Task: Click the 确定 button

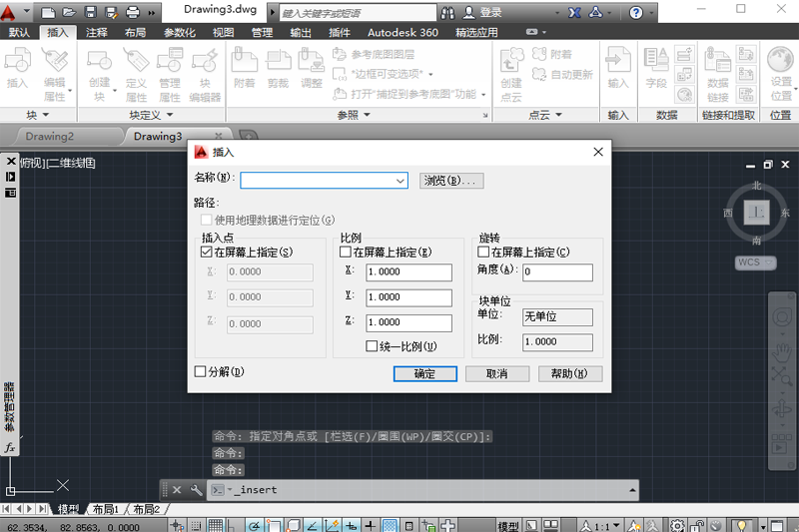Action: (x=425, y=373)
